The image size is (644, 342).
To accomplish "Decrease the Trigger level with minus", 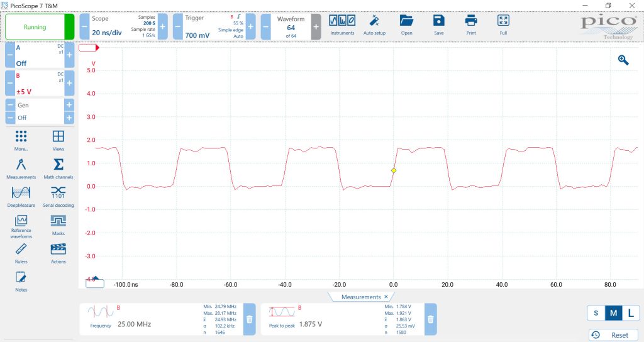I will click(x=178, y=27).
